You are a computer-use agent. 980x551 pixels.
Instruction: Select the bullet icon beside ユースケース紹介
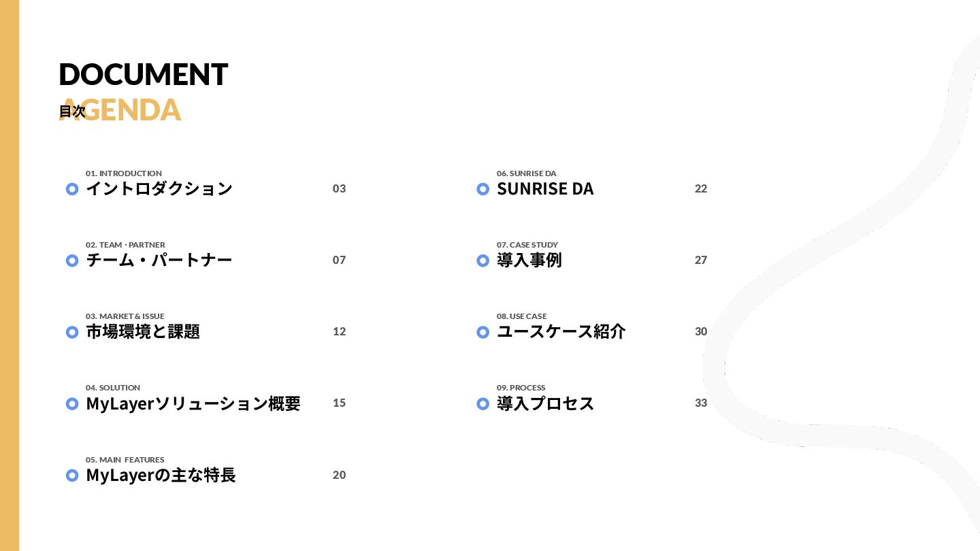[x=483, y=332]
